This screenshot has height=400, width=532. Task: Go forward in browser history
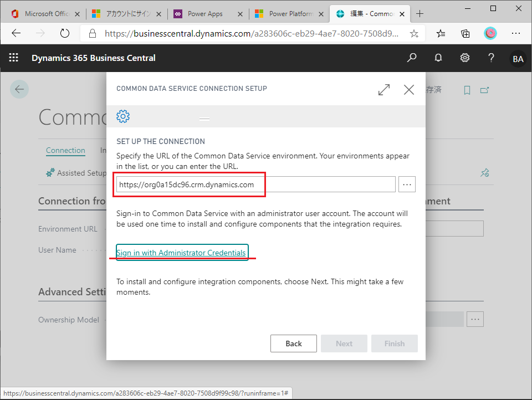[40, 33]
